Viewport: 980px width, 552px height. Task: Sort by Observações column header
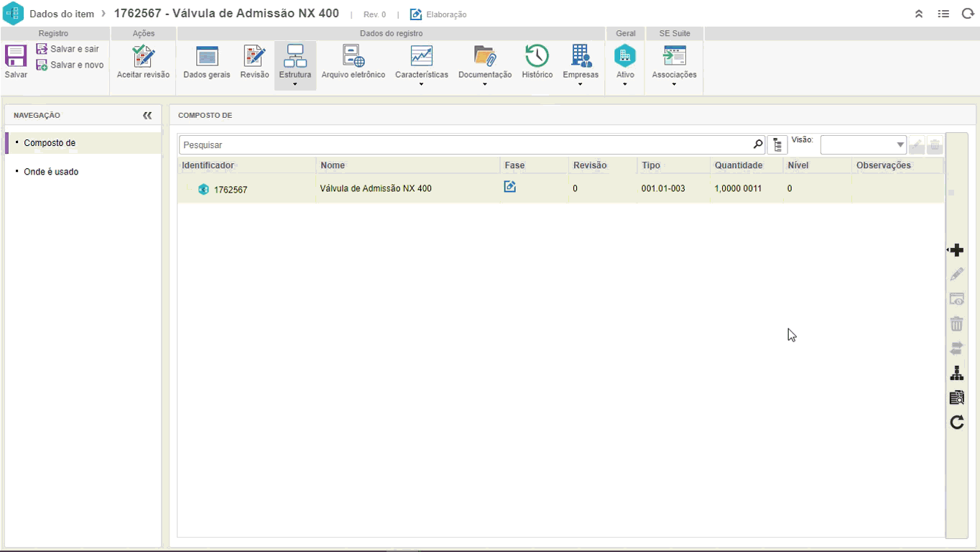(884, 165)
